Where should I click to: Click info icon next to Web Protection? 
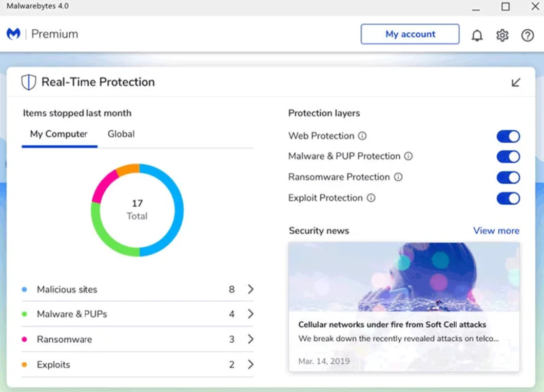[x=362, y=136]
